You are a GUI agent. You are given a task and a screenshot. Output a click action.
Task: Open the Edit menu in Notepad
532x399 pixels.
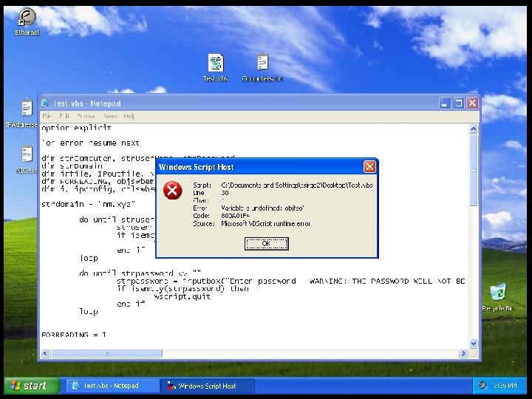pos(64,117)
